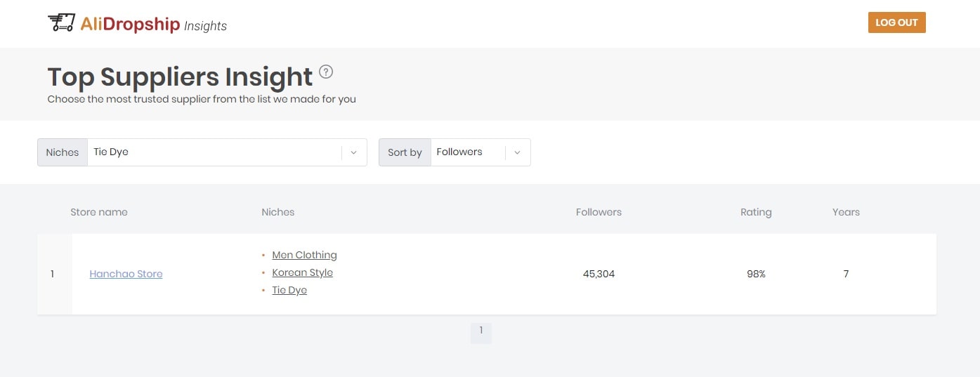Select the 45,304 followers value

point(599,275)
